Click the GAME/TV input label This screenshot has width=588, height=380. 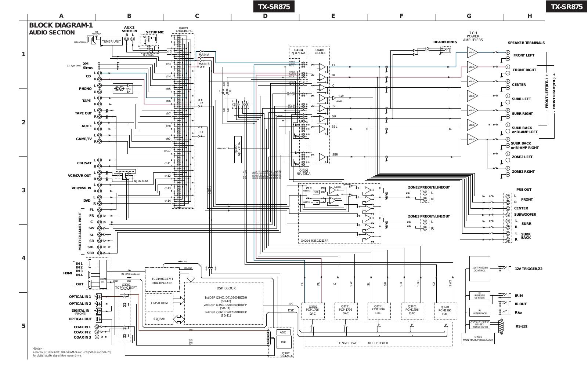click(x=84, y=139)
